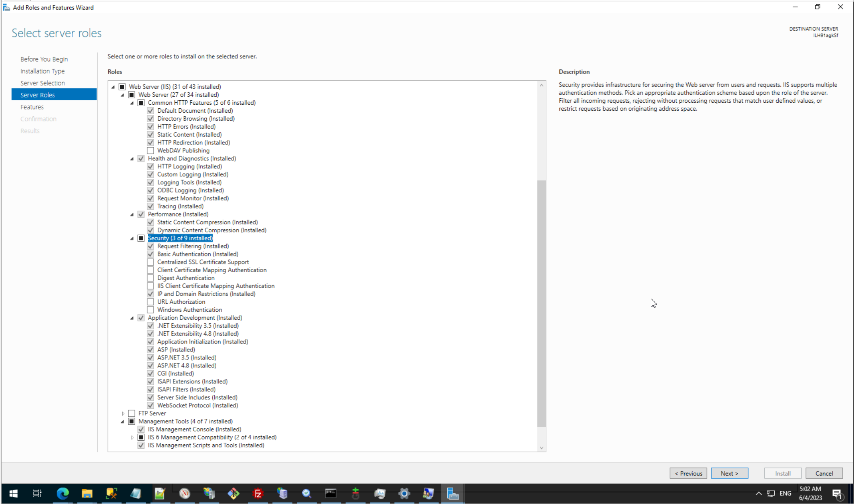Switch to the Server Selection step

point(42,83)
